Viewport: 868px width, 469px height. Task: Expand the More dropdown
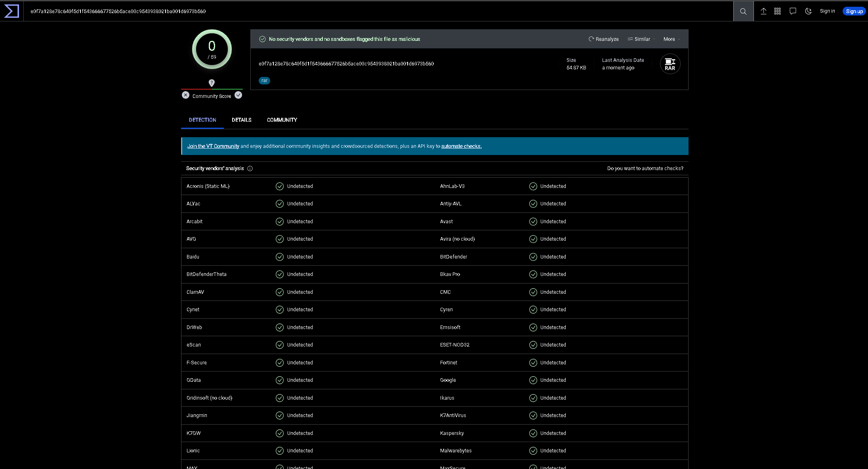(672, 39)
